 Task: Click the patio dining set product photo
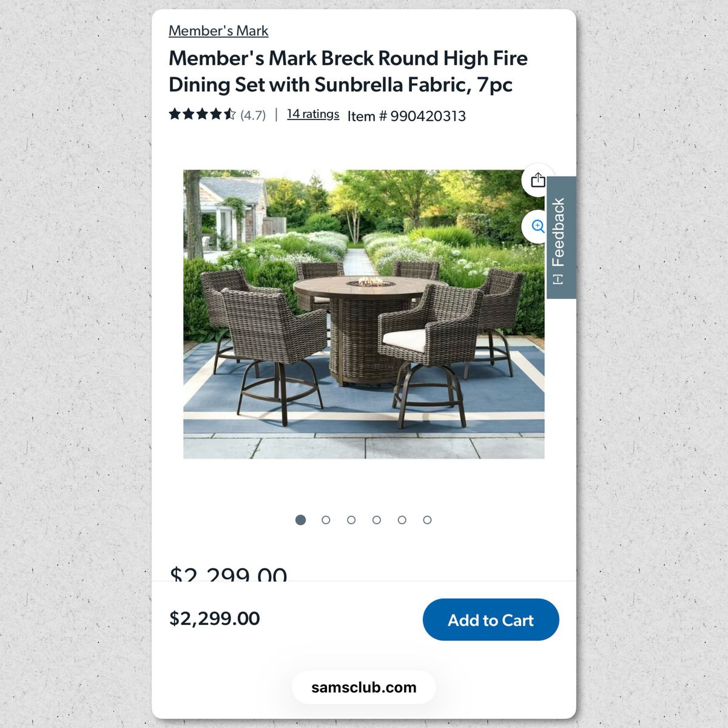click(x=364, y=314)
